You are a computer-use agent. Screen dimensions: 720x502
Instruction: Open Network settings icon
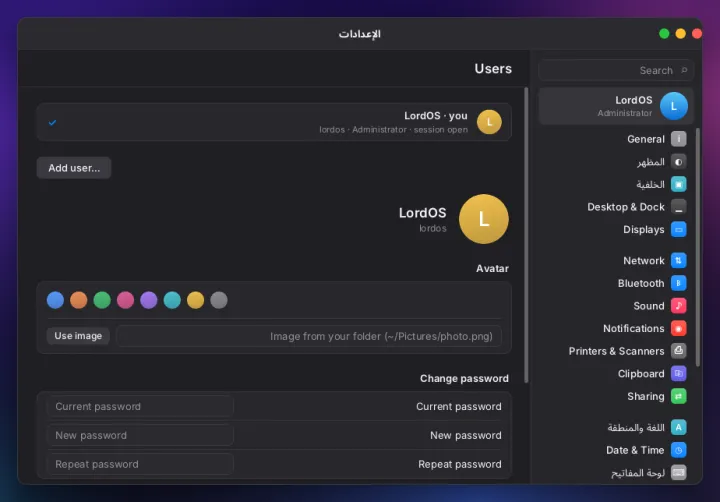678,260
